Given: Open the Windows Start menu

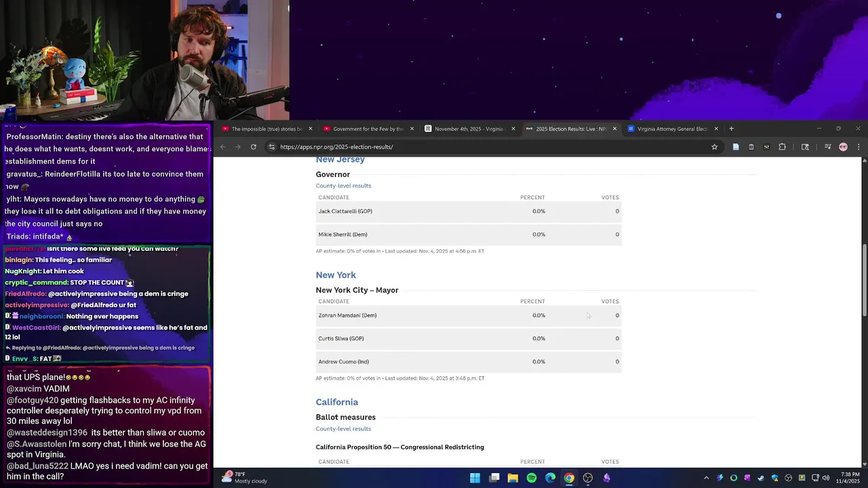Looking at the screenshot, I should click(x=475, y=478).
